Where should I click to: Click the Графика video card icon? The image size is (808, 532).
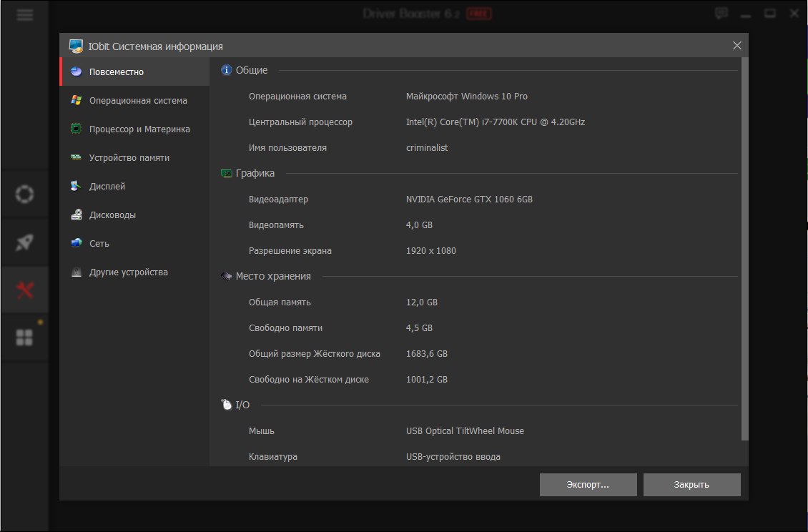pyautogui.click(x=226, y=173)
